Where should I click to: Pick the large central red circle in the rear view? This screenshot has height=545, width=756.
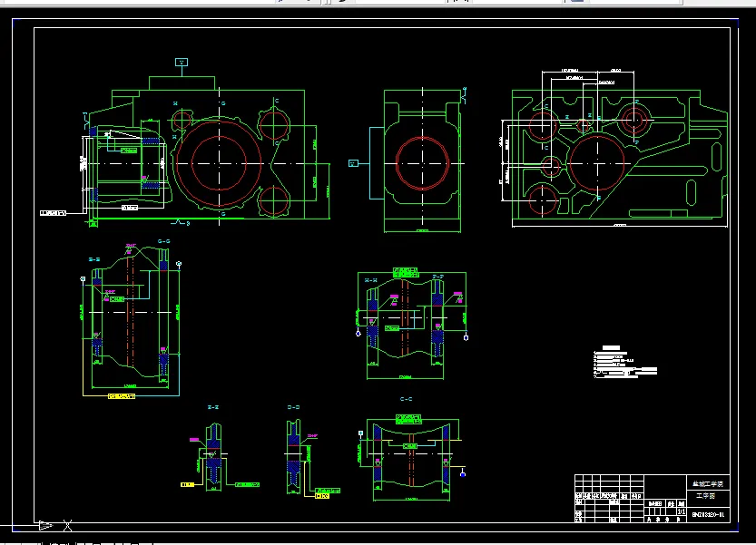pos(597,163)
